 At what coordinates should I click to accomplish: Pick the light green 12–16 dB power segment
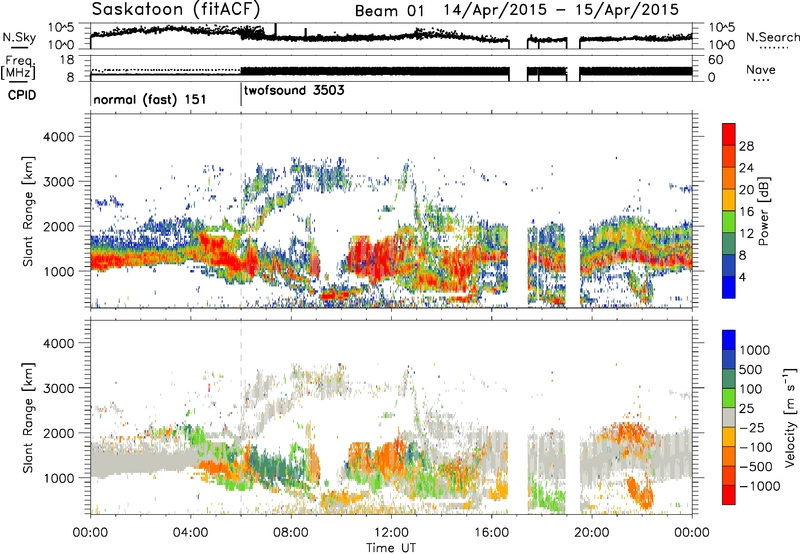pos(729,222)
